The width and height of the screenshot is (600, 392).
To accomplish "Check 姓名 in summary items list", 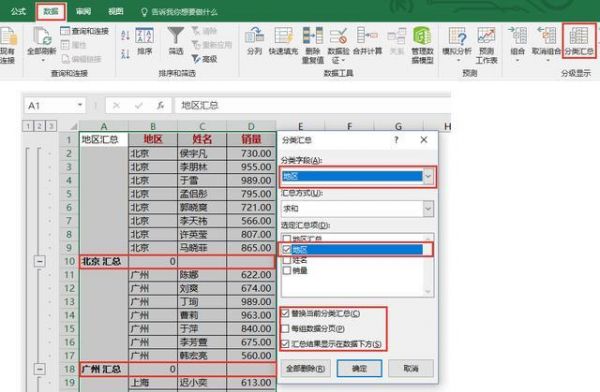I will click(286, 260).
